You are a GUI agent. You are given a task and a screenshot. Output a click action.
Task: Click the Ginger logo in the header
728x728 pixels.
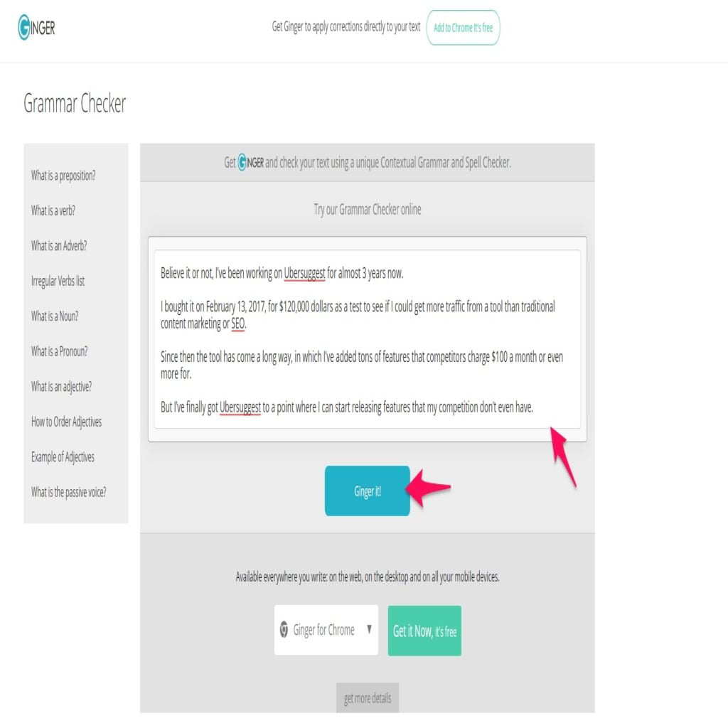[x=38, y=27]
